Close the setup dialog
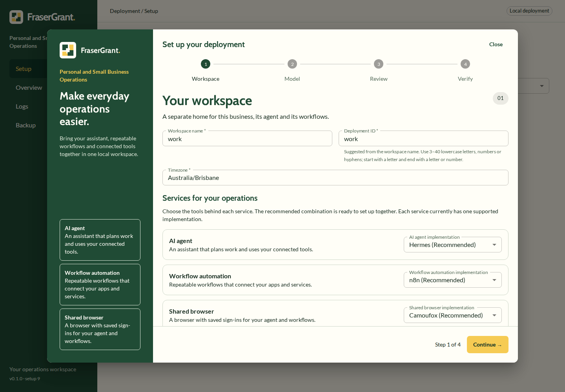Screen dimensions: 565x392 click(x=496, y=44)
